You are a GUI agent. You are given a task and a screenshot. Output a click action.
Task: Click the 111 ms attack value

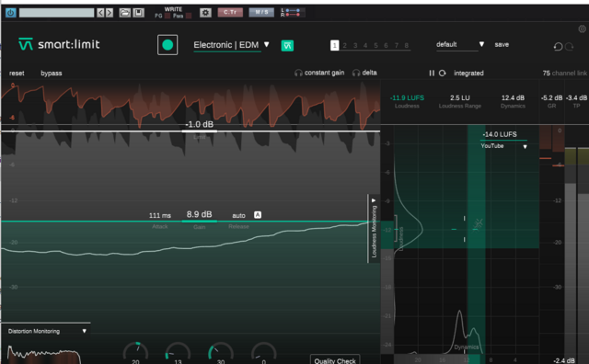159,215
